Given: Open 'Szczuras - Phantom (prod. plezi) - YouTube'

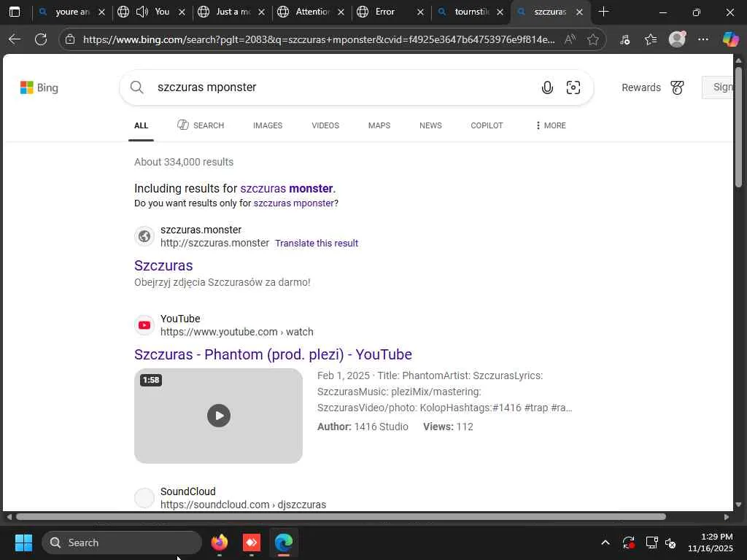Looking at the screenshot, I should (273, 355).
